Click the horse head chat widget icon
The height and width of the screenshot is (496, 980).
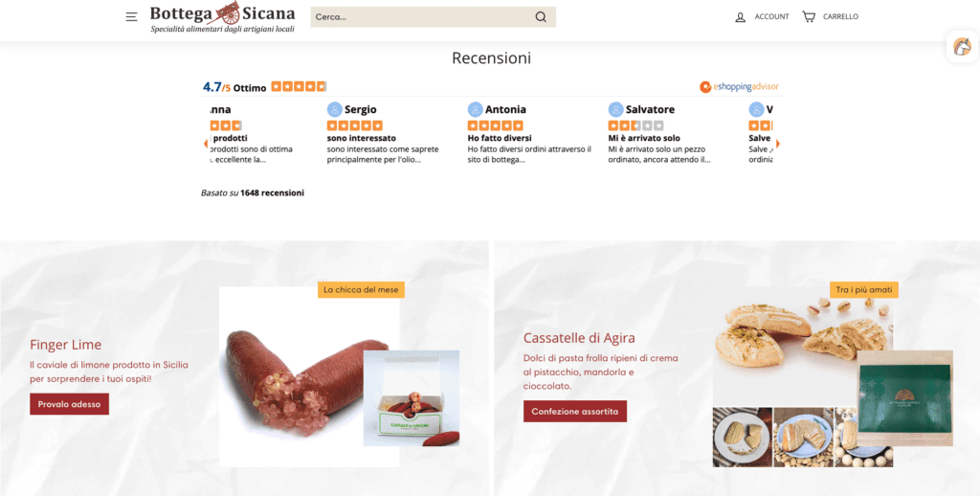pyautogui.click(x=963, y=46)
